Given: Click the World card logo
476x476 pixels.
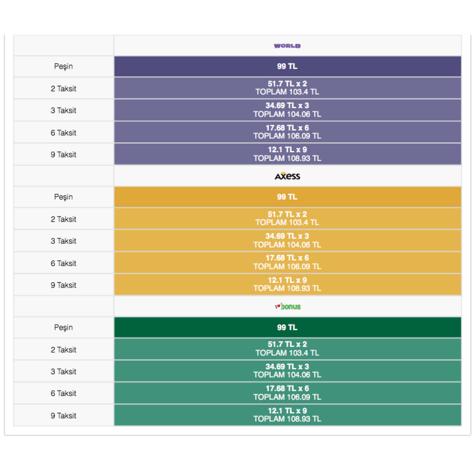Looking at the screenshot, I should click(x=287, y=46).
